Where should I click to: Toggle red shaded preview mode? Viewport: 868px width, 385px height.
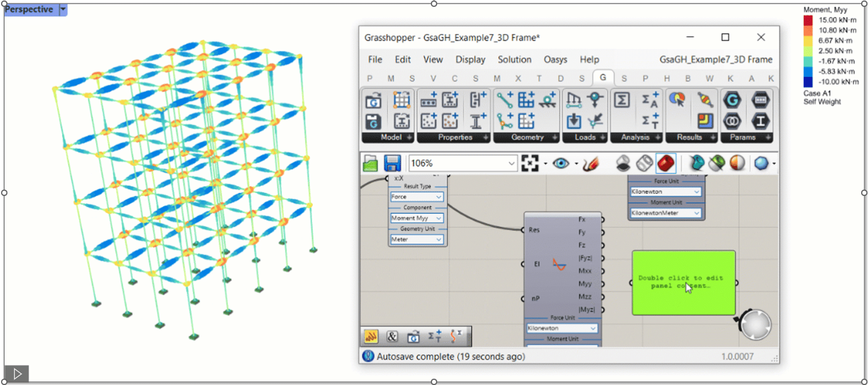coord(666,163)
